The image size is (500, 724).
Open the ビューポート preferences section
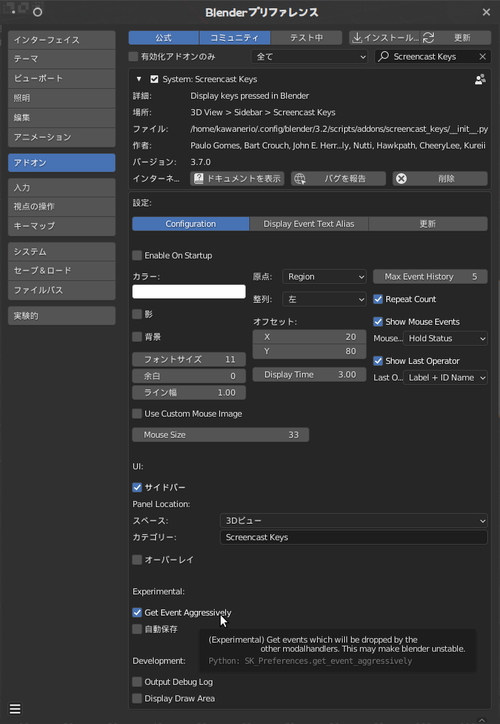(x=62, y=78)
